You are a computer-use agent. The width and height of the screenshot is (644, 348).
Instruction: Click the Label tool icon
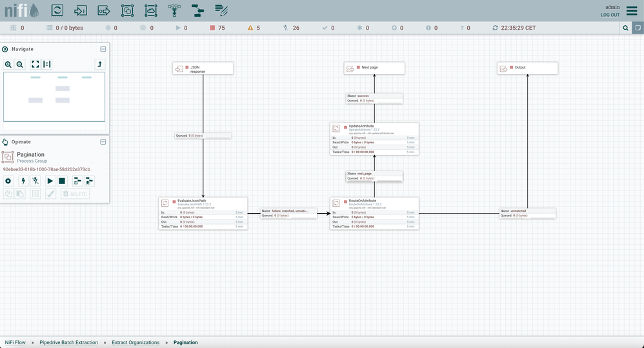(x=221, y=10)
